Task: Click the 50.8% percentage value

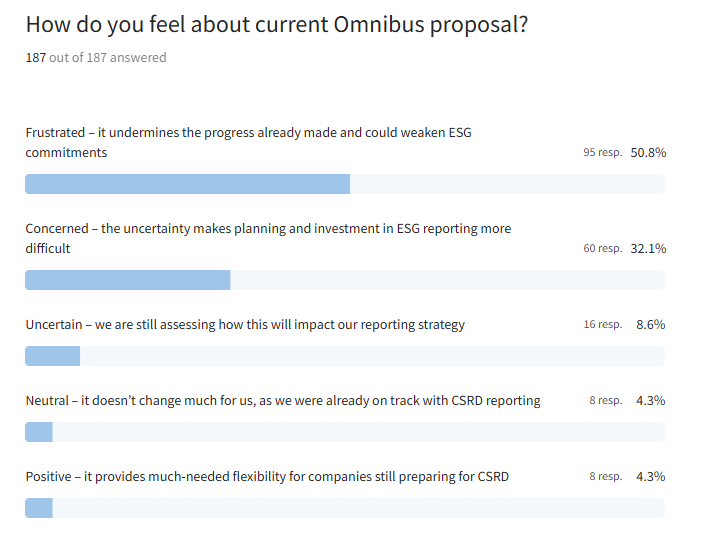Action: pos(648,153)
